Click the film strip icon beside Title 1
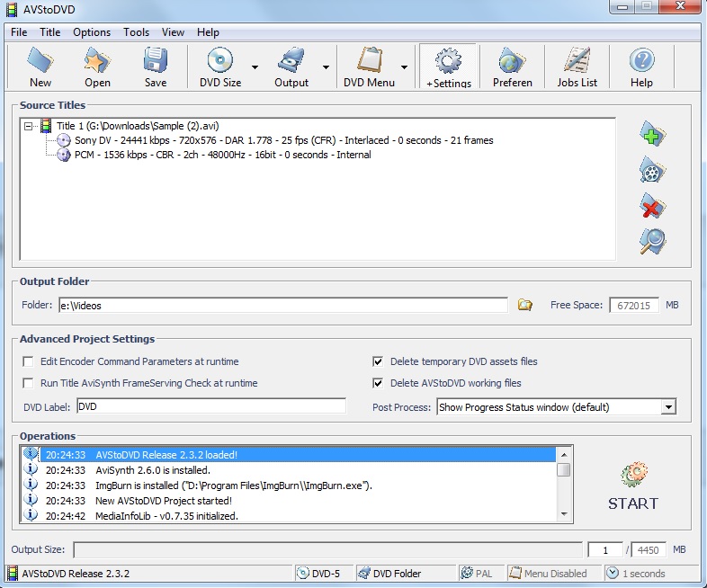 (x=46, y=126)
